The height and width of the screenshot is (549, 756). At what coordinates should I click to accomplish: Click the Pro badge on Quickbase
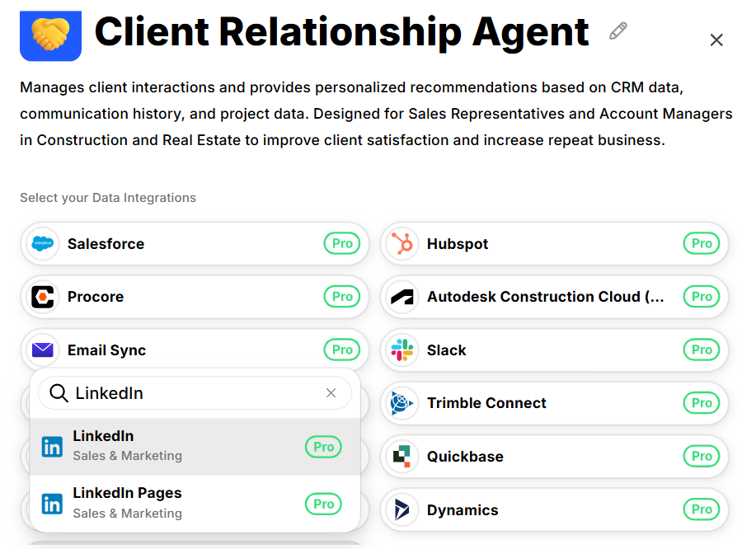(702, 456)
